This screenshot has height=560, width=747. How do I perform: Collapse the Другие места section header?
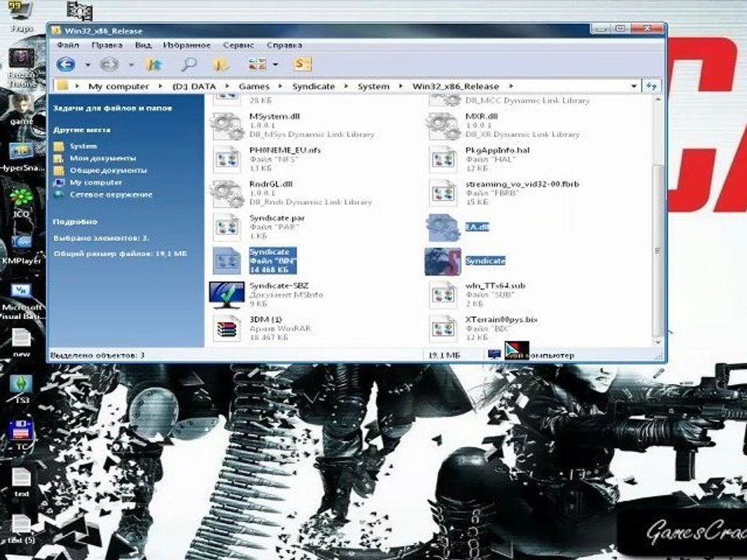coord(82,130)
